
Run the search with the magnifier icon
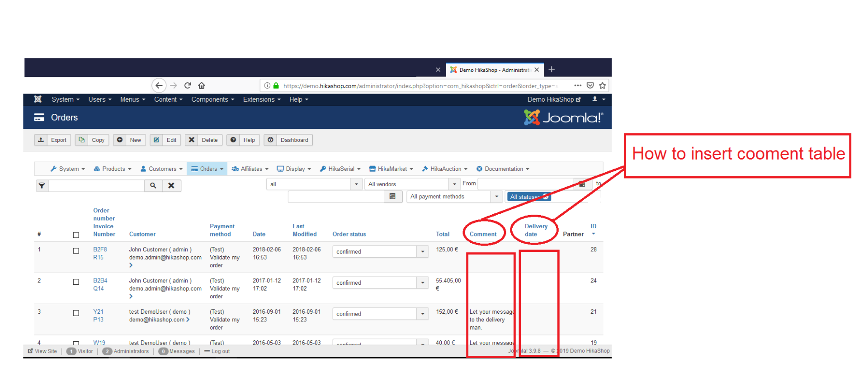[x=153, y=185]
